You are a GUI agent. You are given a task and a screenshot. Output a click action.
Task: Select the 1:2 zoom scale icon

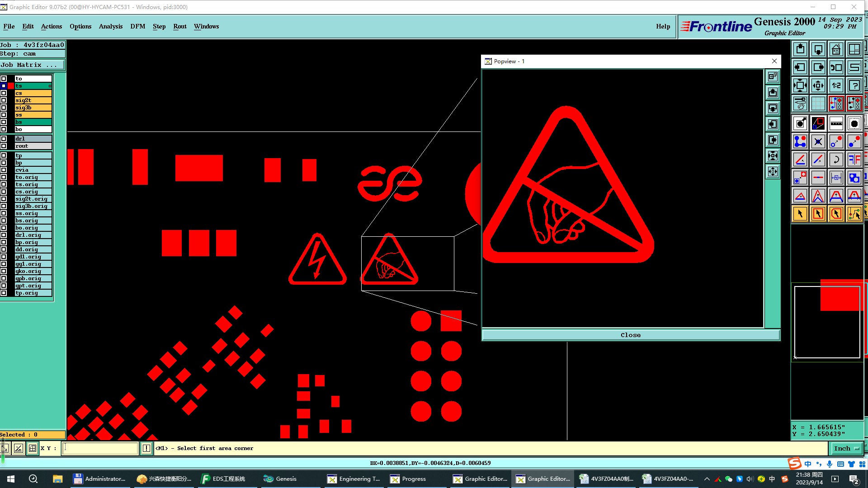point(836,85)
